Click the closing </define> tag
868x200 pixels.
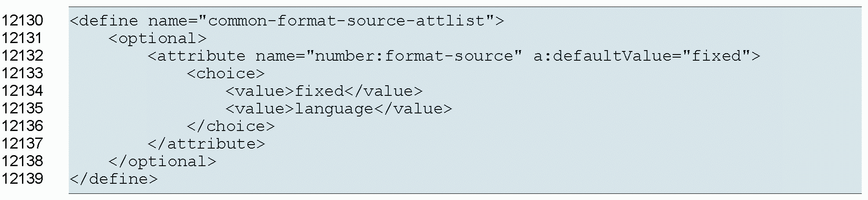pyautogui.click(x=114, y=179)
